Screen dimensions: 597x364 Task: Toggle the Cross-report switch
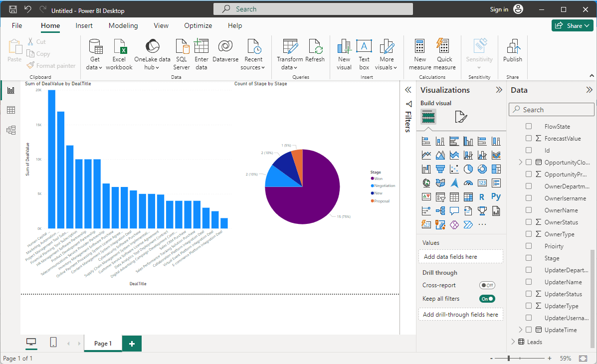pos(487,285)
